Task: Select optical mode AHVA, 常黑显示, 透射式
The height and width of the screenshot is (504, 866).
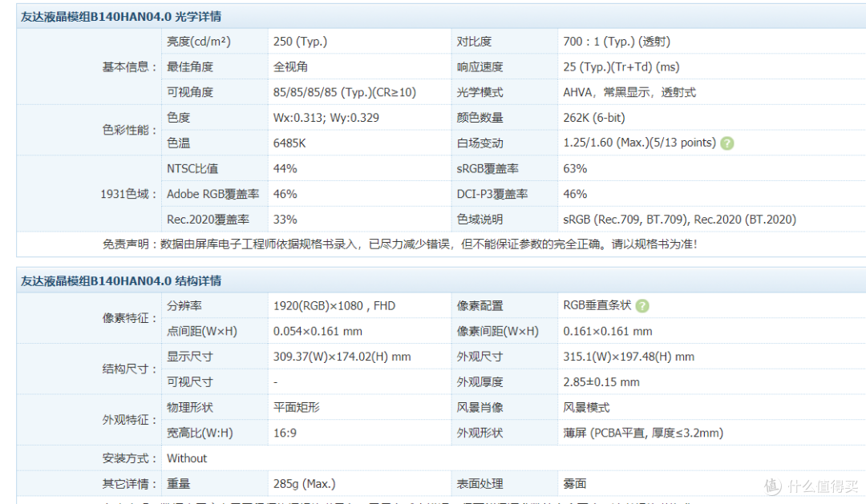Action: point(629,92)
